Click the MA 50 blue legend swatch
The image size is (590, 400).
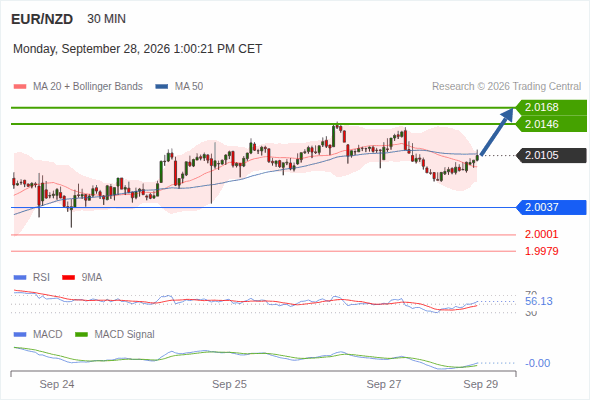pyautogui.click(x=162, y=87)
